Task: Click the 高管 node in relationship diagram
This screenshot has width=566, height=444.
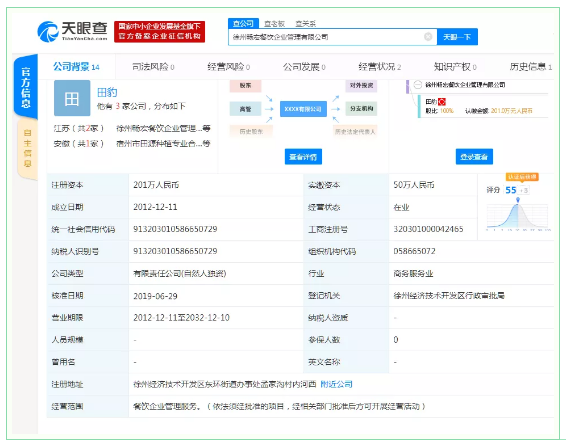Action: tap(245, 109)
